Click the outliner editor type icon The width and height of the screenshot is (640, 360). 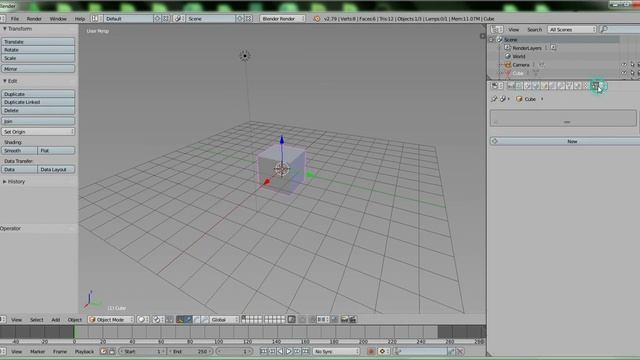[x=496, y=29]
